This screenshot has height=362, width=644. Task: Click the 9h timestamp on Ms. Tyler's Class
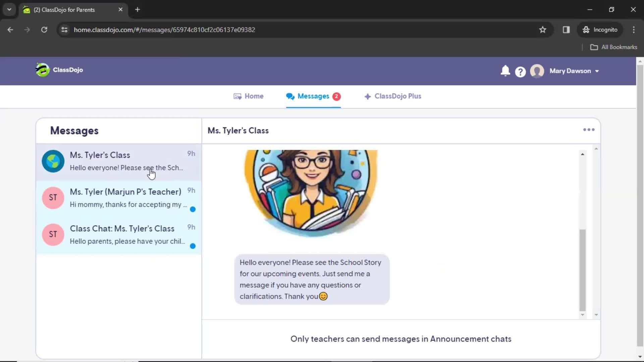coord(191,154)
